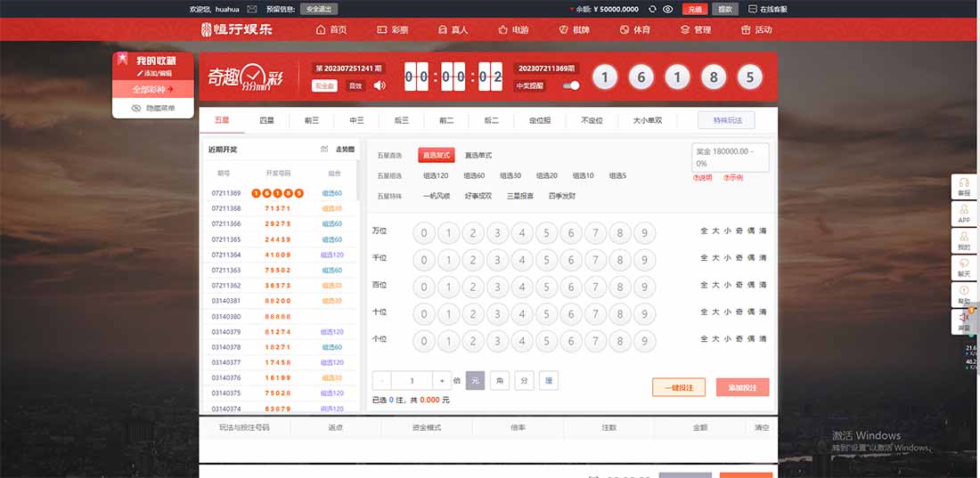Switch to the 四星 tab
Viewport: 980px width, 478px height.
point(266,120)
